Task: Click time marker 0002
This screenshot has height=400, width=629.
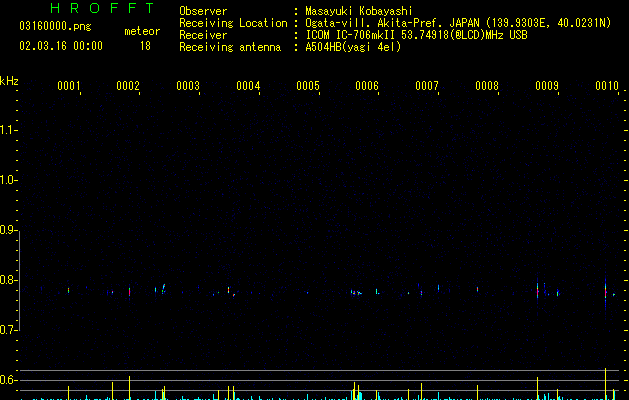Action: click(128, 86)
